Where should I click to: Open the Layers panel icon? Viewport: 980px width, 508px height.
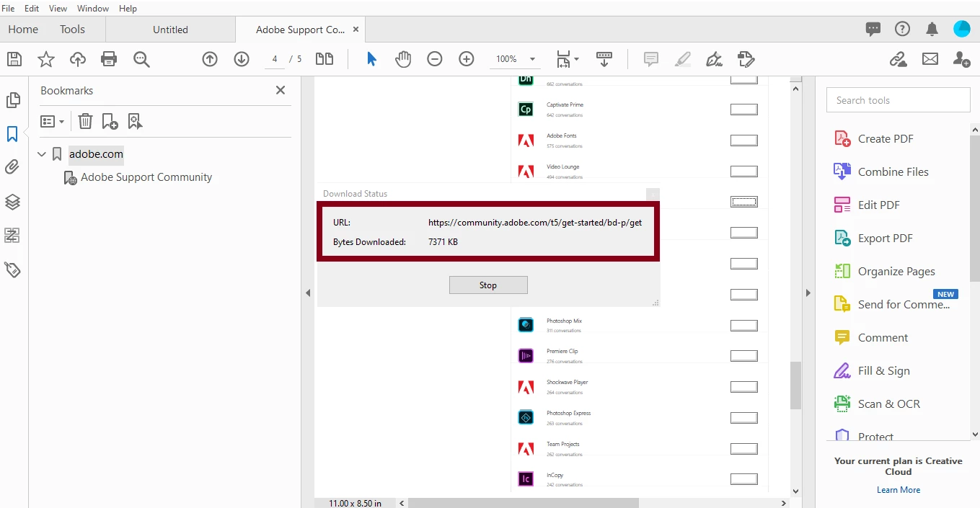click(12, 202)
